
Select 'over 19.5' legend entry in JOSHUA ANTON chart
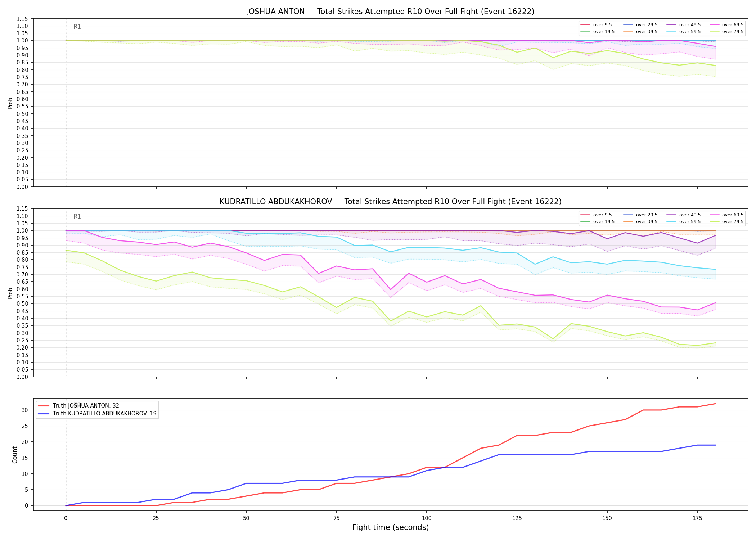[x=597, y=32]
